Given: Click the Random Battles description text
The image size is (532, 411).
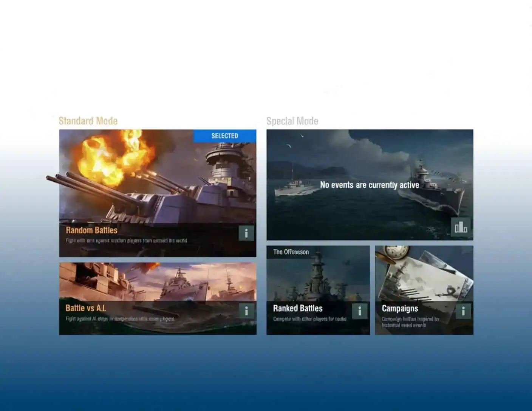Looking at the screenshot, I should coord(127,241).
